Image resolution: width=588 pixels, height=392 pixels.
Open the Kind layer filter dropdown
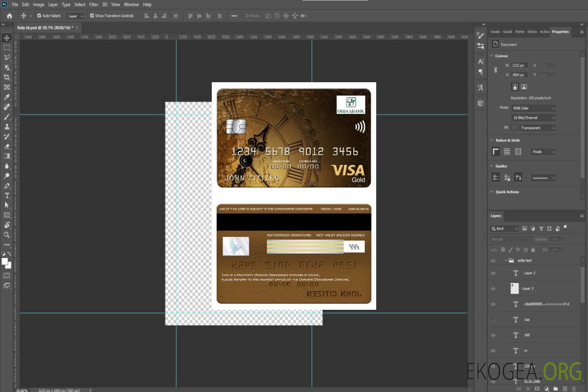504,229
